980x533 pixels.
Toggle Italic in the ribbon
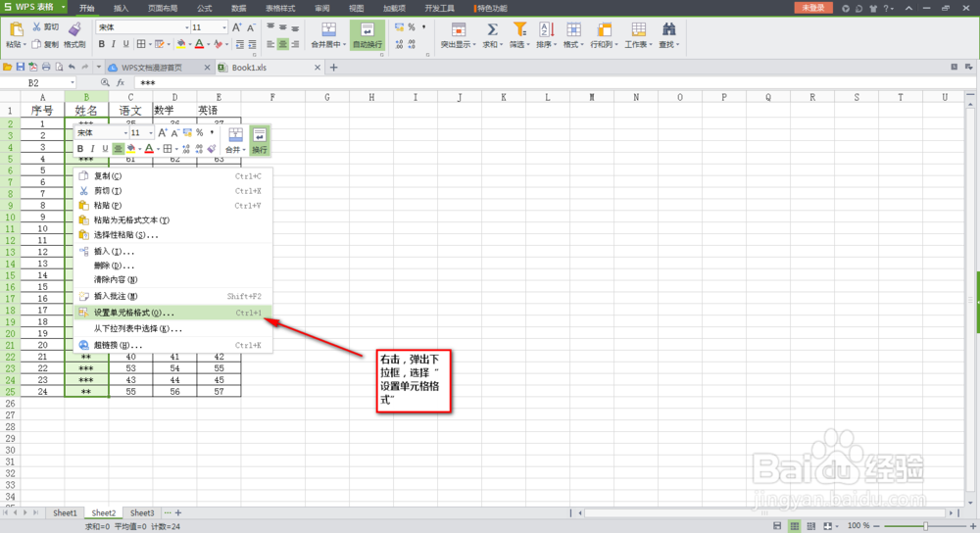pyautogui.click(x=113, y=44)
